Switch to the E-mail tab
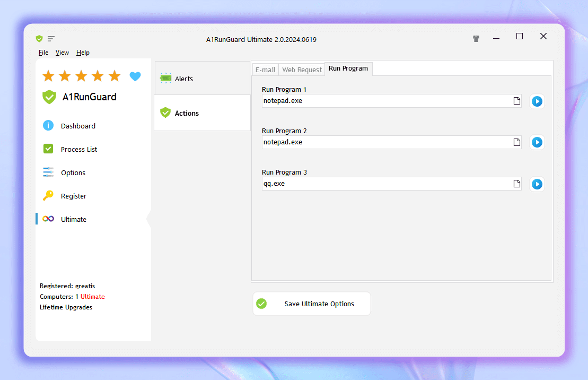 pyautogui.click(x=265, y=70)
